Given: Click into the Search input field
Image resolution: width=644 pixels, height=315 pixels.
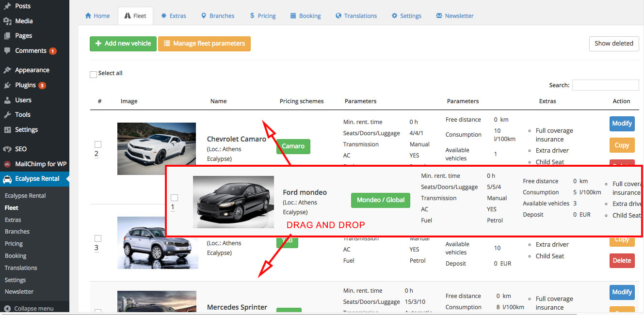Looking at the screenshot, I should 606,85.
